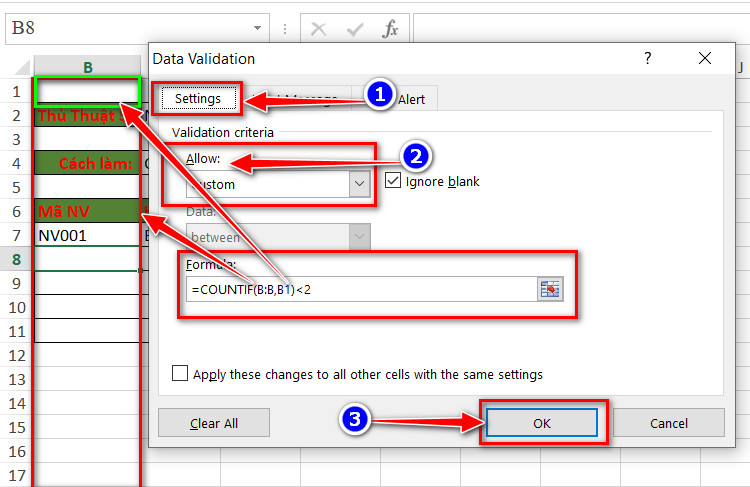Screen dimensions: 750x487
Task: Select the Cách làm: cell
Action: 88,163
